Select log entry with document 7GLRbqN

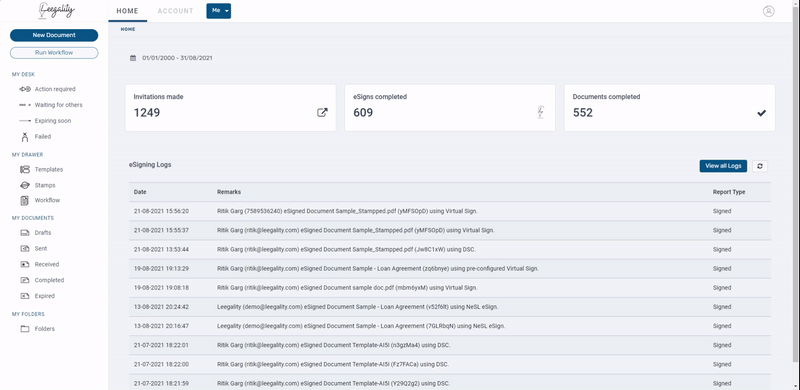(x=450, y=326)
